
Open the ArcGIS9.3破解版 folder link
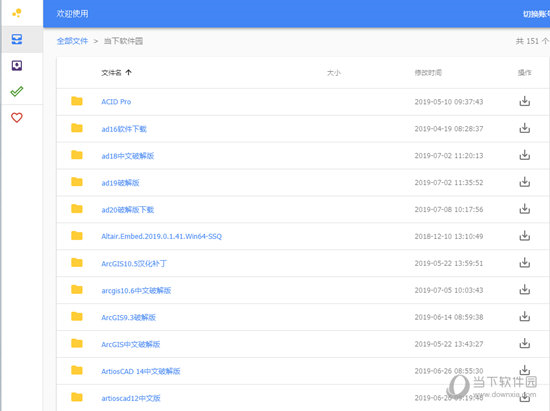coord(128,317)
